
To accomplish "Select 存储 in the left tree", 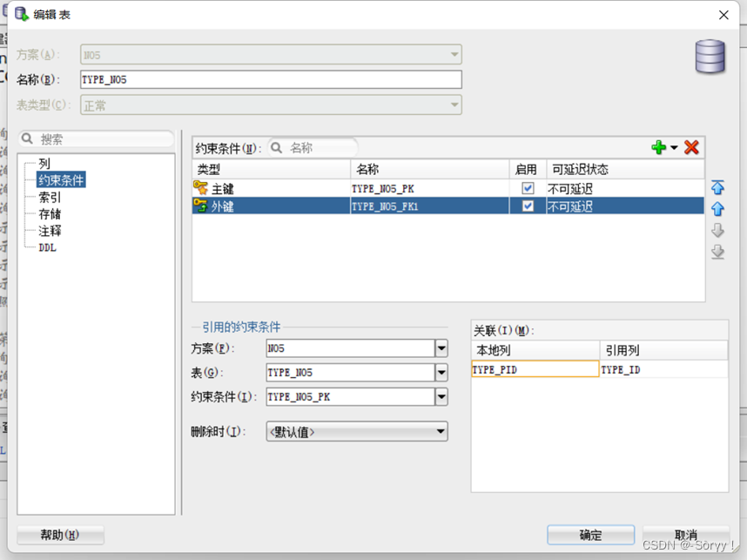I will tap(50, 214).
